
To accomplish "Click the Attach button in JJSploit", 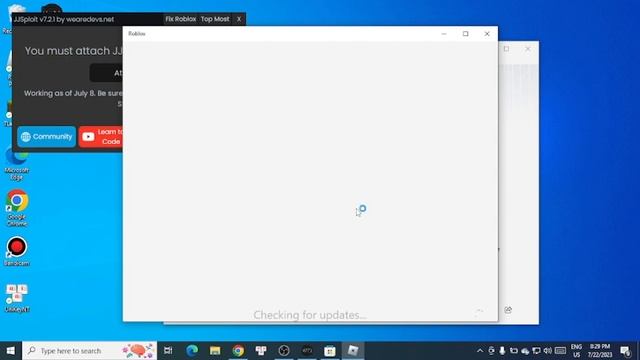I will point(107,73).
